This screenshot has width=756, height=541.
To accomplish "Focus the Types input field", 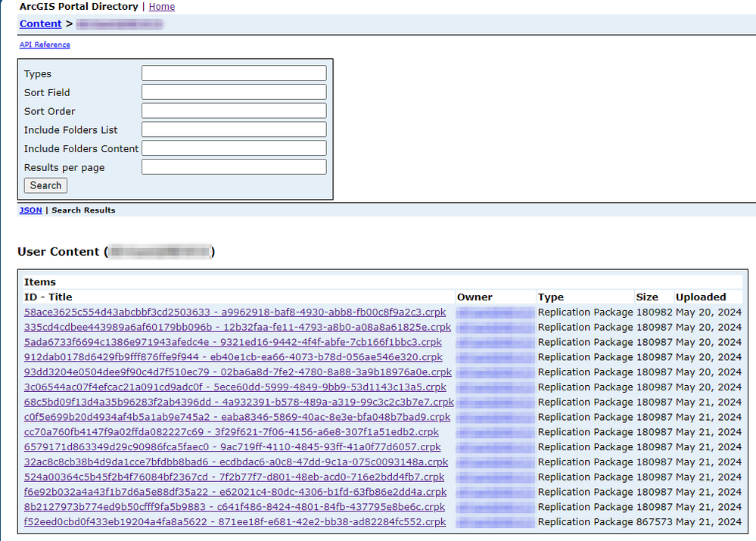I will [x=234, y=73].
